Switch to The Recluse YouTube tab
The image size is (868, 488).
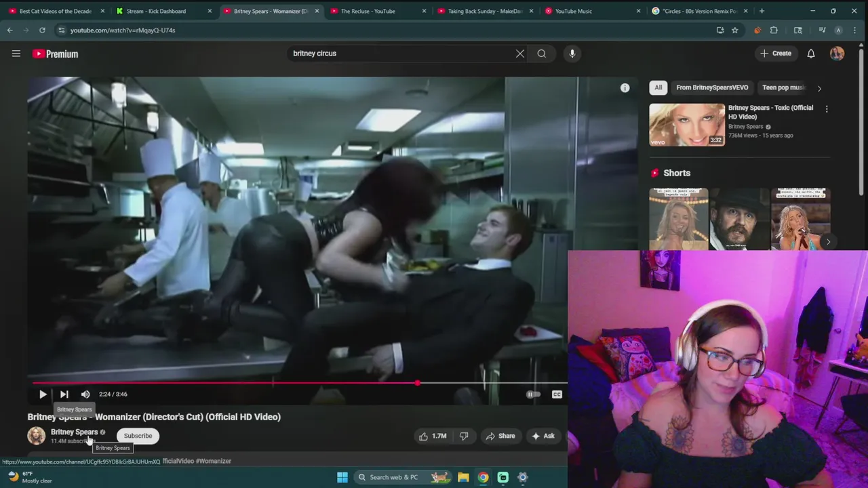[x=378, y=11]
